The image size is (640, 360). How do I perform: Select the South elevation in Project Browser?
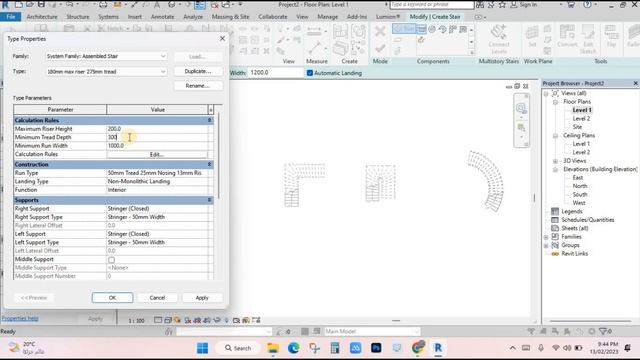pyautogui.click(x=580, y=194)
